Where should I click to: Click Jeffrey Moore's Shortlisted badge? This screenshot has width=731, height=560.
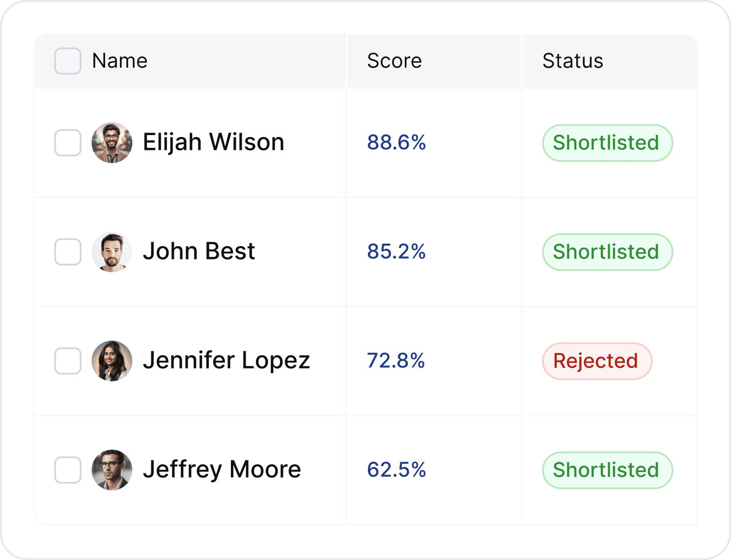[607, 470]
